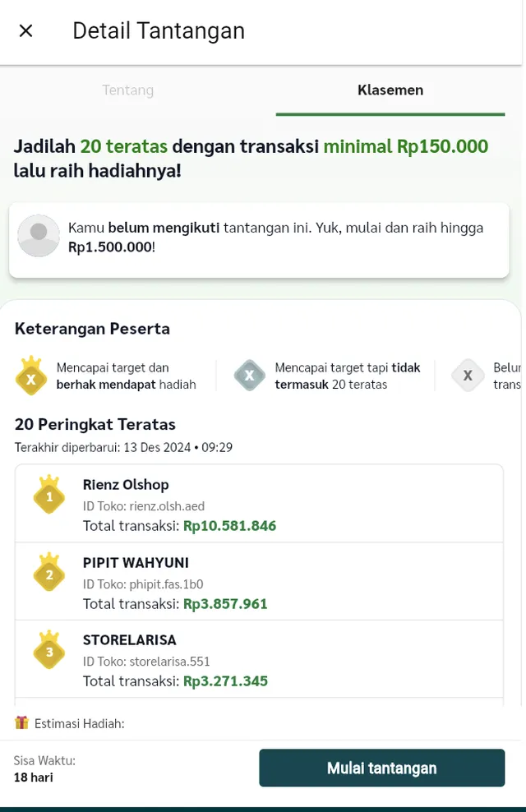Image resolution: width=526 pixels, height=812 pixels.
Task: Tap the rank 1 gold medal icon
Action: 49,495
